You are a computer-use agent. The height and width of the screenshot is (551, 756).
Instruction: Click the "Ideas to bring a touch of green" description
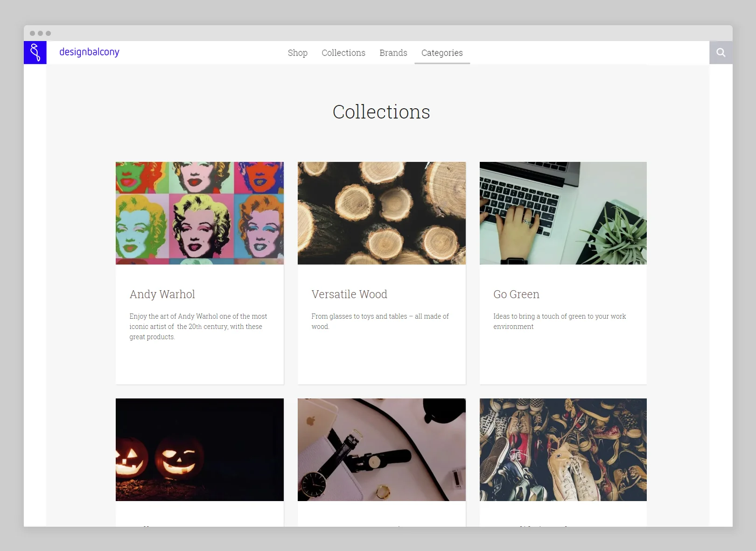pos(560,321)
